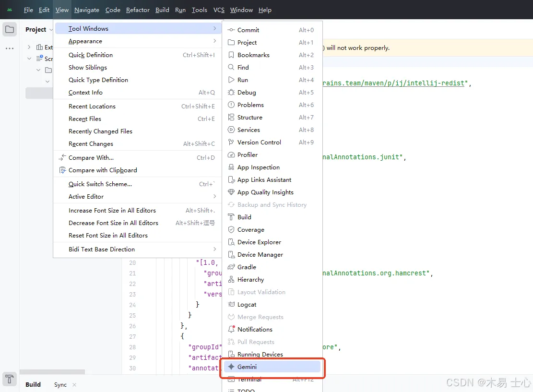Open the Debug tool window
The width and height of the screenshot is (533, 392).
coord(272,93)
